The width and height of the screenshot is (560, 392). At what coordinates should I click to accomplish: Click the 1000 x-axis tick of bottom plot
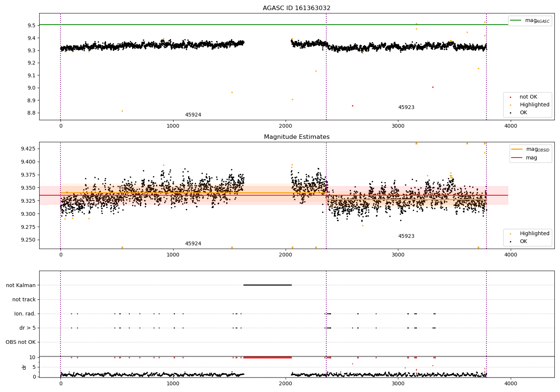coord(173,383)
